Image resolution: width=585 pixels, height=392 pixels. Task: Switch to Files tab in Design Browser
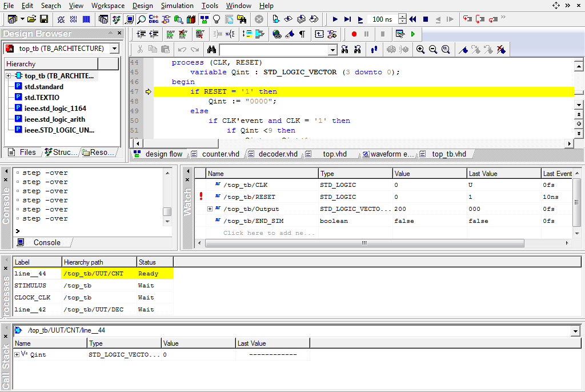click(x=23, y=153)
